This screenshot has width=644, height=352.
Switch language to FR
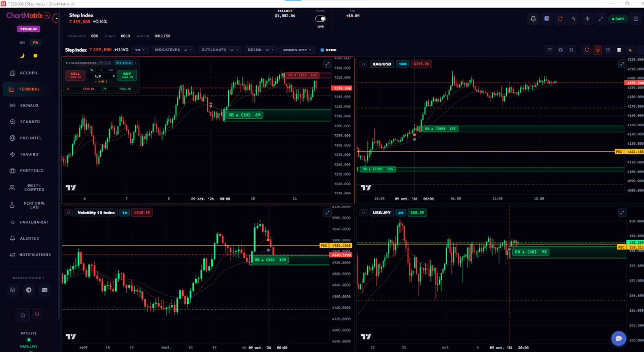tap(35, 43)
